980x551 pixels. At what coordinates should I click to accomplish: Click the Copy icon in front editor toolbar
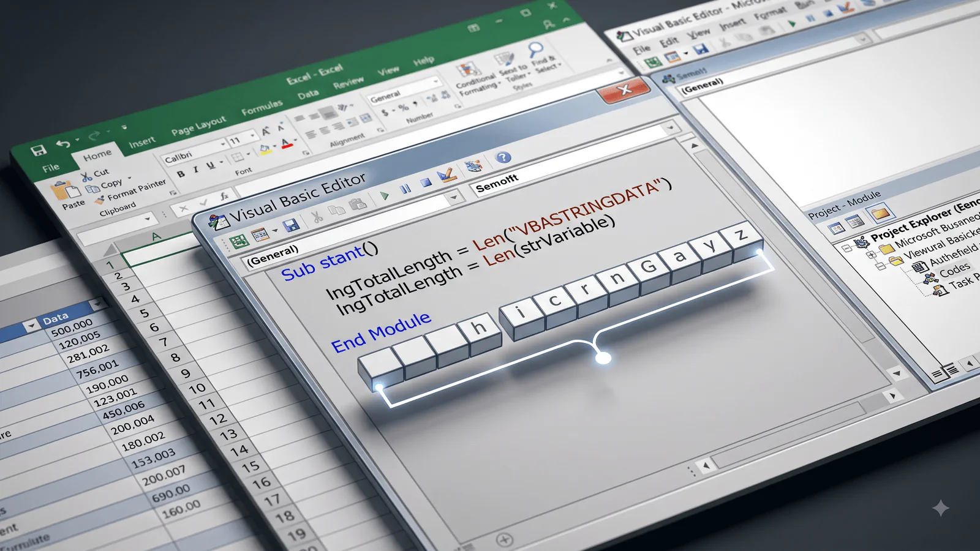pos(336,211)
